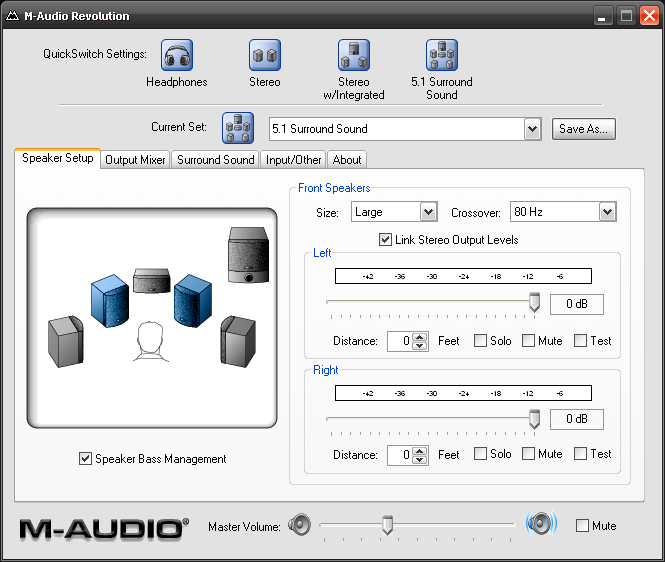Decrease Right speaker Distance value

419,459
